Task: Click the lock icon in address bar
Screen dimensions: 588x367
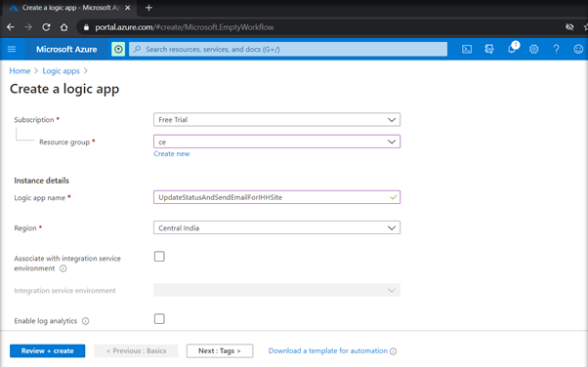Action: pyautogui.click(x=86, y=27)
